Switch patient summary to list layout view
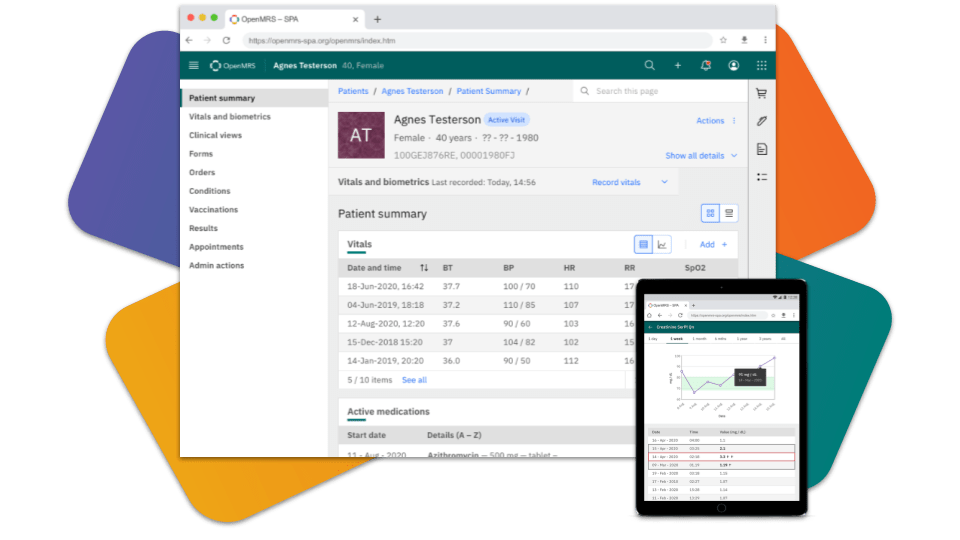The image size is (960, 540). pyautogui.click(x=729, y=213)
